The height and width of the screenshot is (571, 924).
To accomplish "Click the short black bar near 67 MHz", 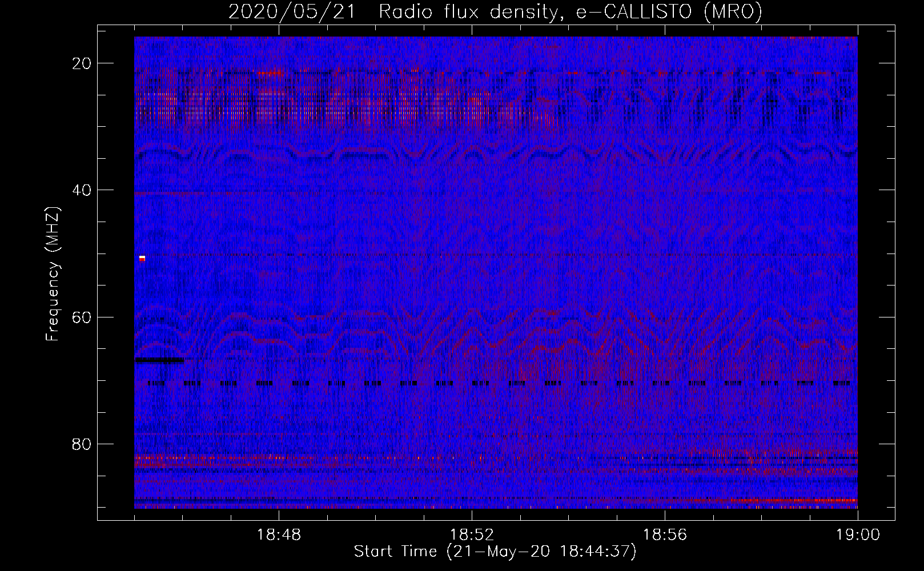I will pos(159,360).
